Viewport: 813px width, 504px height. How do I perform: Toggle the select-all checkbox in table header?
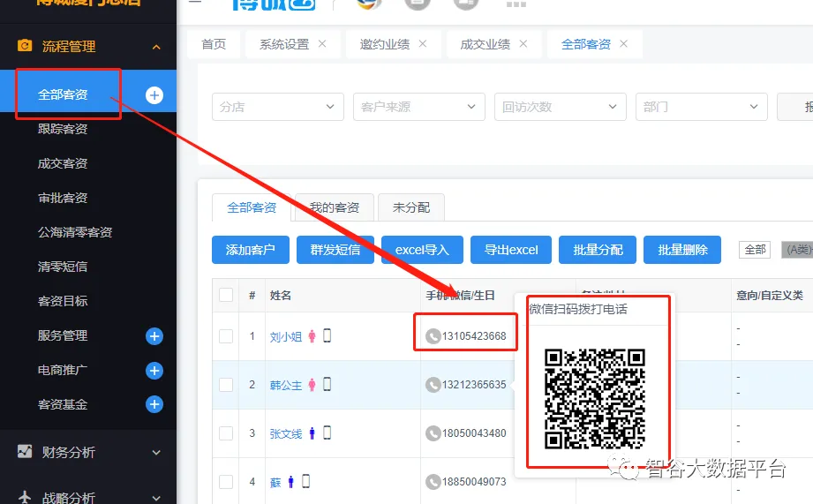pyautogui.click(x=226, y=295)
